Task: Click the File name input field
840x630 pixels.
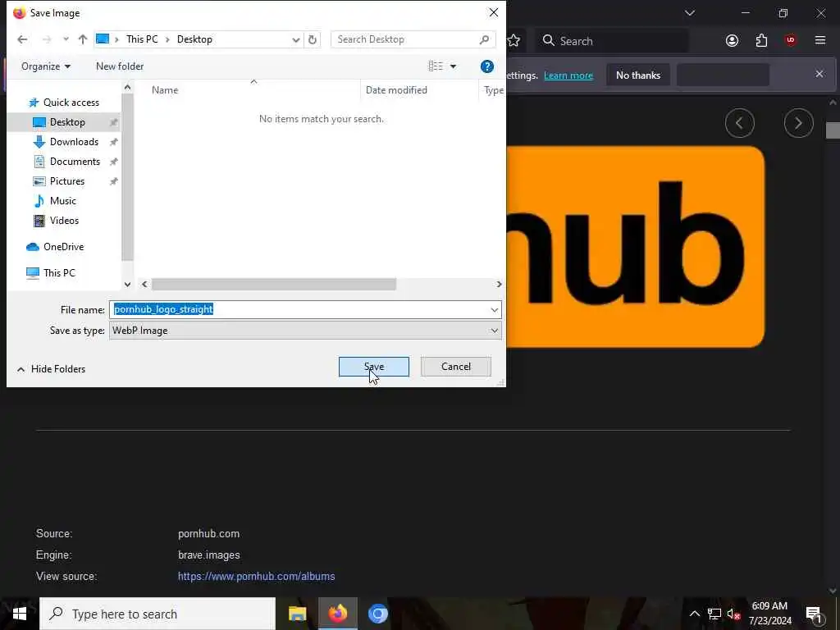Action: [299, 309]
